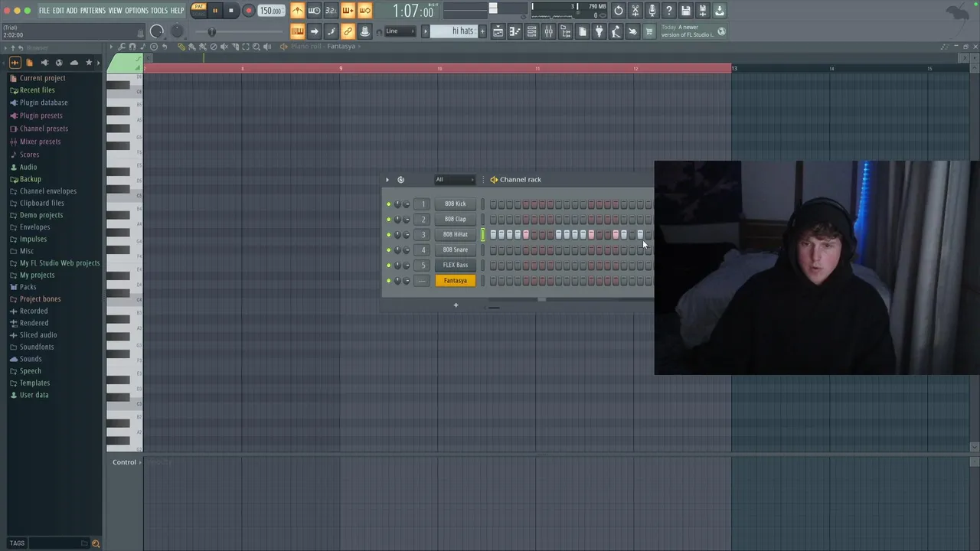
Task: Click the export render download icon
Action: click(x=720, y=11)
